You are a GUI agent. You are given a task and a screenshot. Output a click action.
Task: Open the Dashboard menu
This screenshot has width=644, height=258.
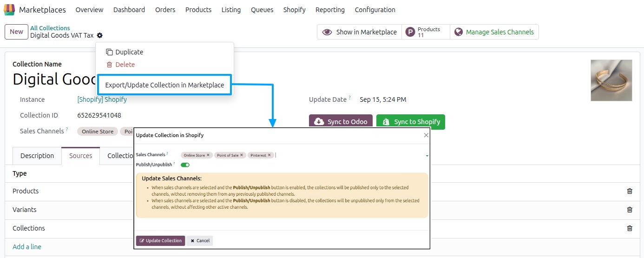click(129, 10)
